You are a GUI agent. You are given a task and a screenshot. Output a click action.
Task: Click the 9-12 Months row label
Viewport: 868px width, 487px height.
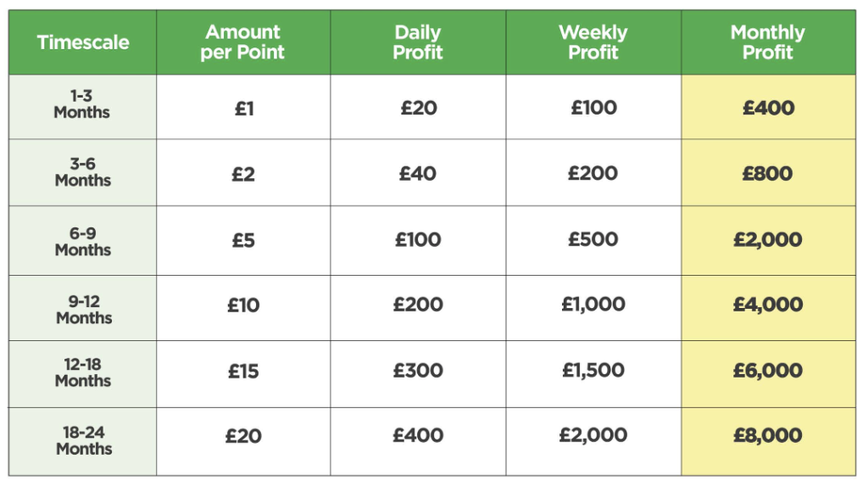[82, 308]
